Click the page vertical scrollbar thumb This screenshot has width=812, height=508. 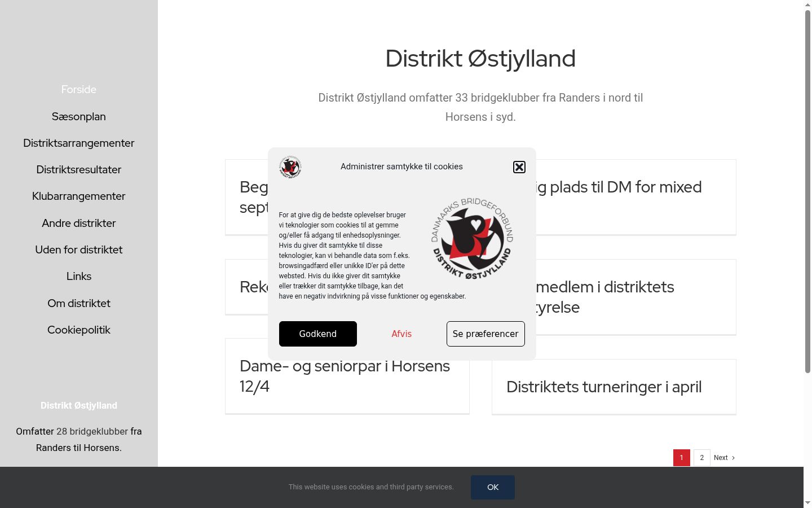(807, 191)
